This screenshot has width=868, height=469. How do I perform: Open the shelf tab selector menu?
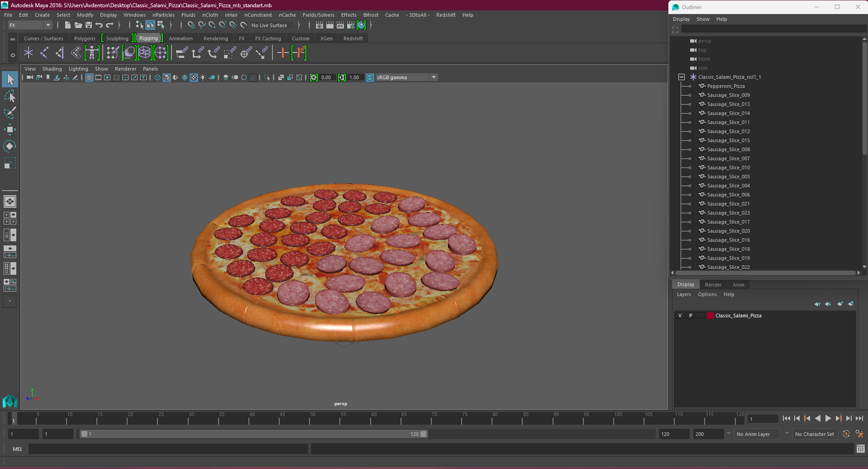(13, 39)
